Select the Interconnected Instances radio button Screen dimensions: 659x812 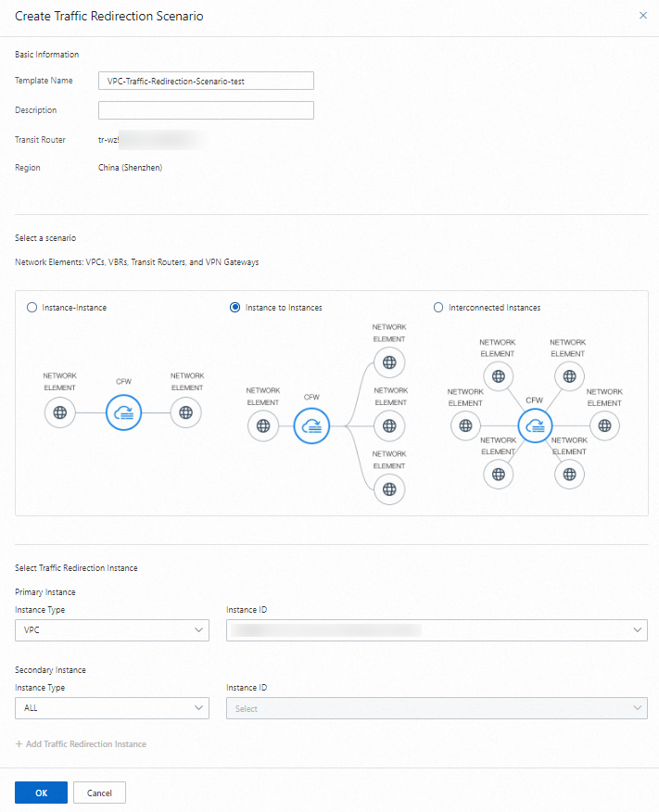click(437, 308)
